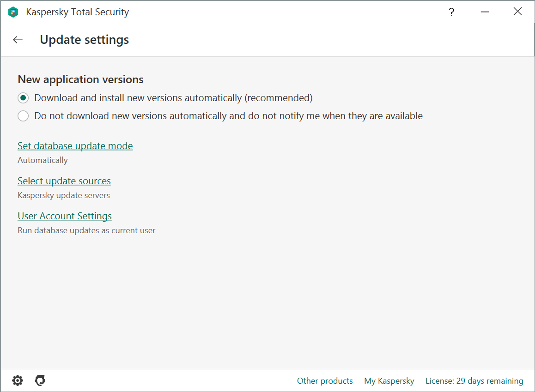This screenshot has width=535, height=392.
Task: Open Select update sources link
Action: (64, 181)
